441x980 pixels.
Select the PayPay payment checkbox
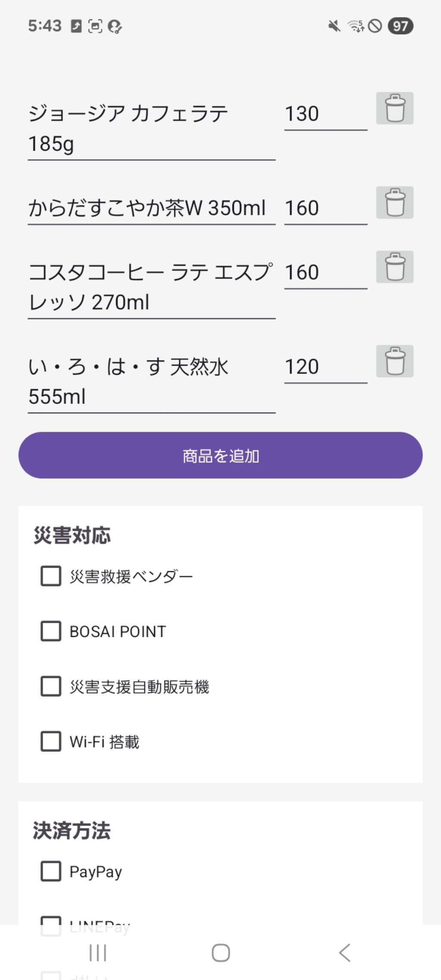coord(51,871)
